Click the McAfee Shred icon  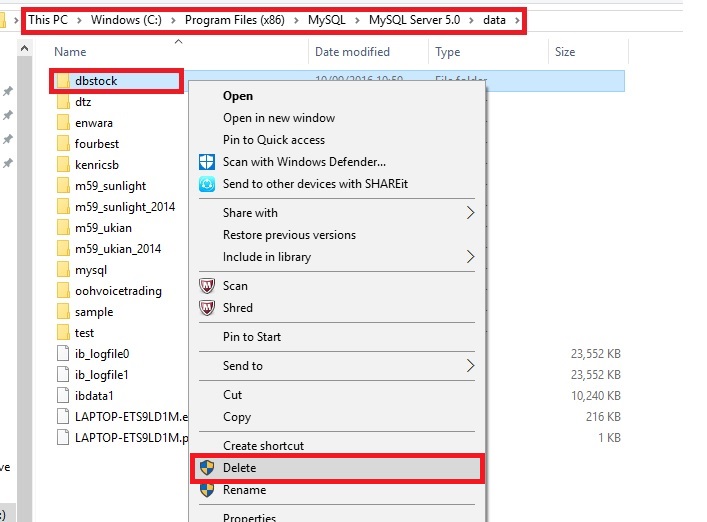(207, 308)
